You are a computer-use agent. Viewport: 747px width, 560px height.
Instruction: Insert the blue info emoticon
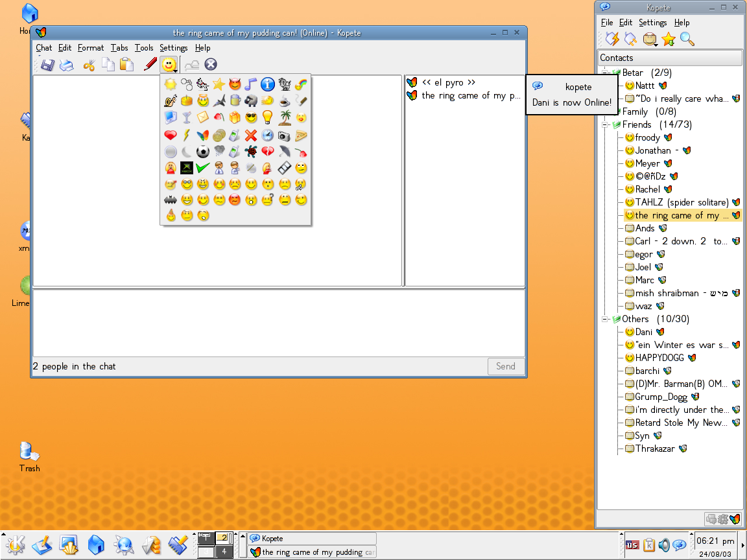click(x=268, y=85)
